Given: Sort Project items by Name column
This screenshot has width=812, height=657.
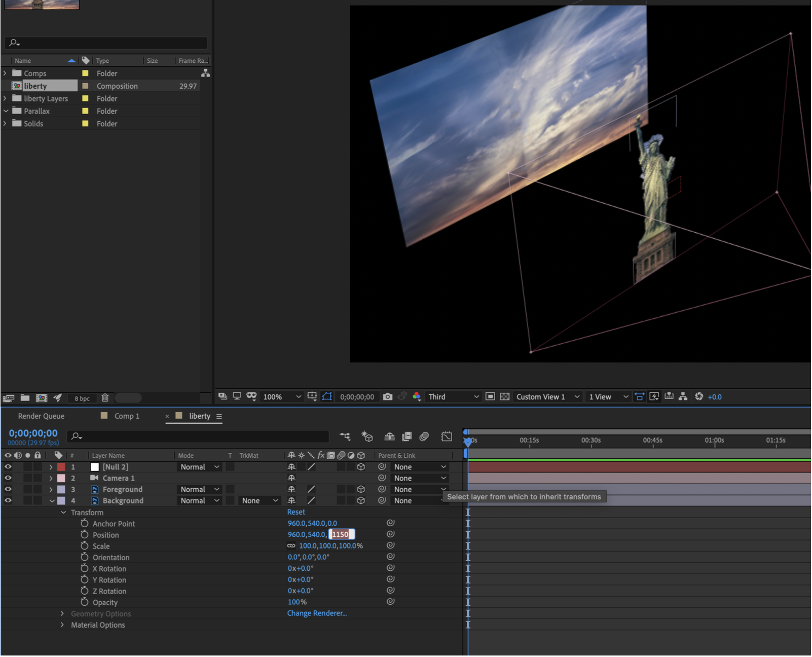Looking at the screenshot, I should coord(23,61).
